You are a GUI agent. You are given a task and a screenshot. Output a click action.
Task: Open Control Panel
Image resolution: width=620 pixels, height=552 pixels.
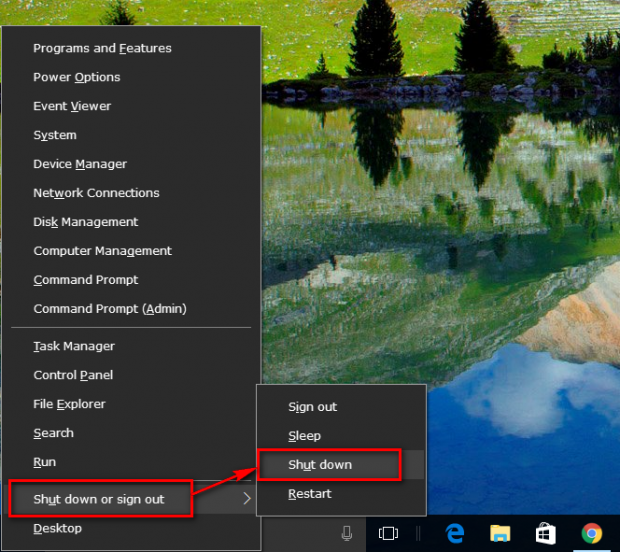pos(131,375)
